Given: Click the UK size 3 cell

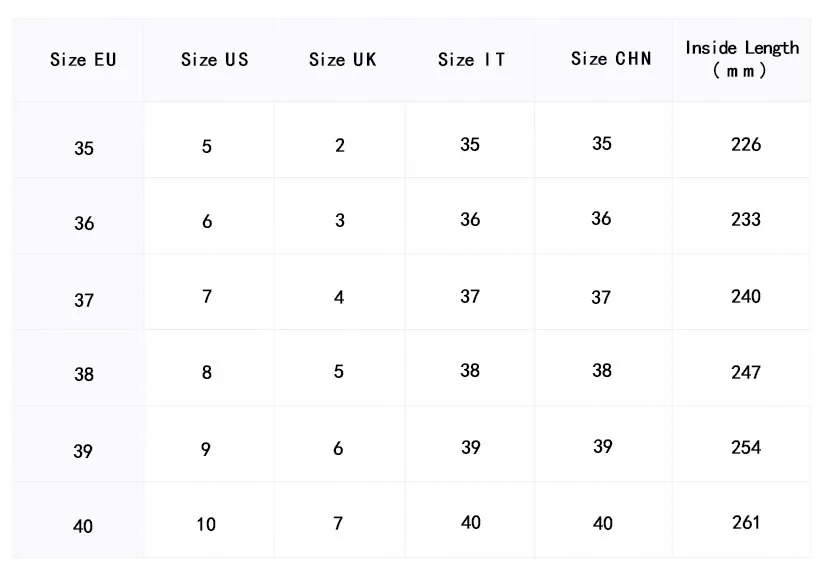Looking at the screenshot, I should 340,221.
